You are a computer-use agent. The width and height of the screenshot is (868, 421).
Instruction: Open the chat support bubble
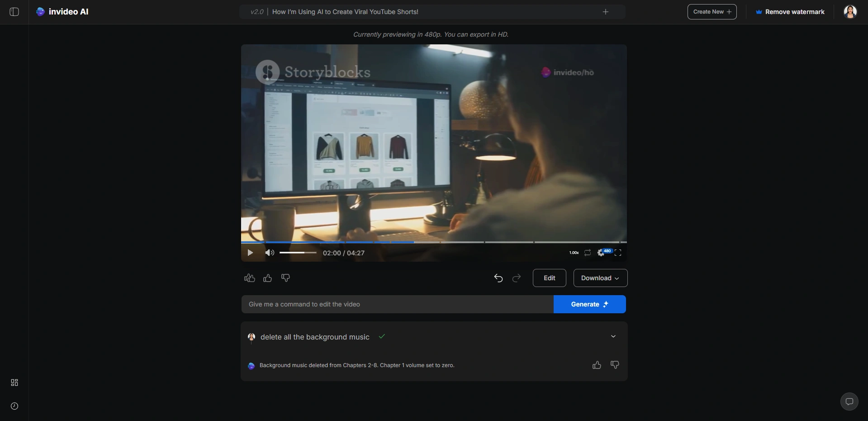tap(849, 402)
